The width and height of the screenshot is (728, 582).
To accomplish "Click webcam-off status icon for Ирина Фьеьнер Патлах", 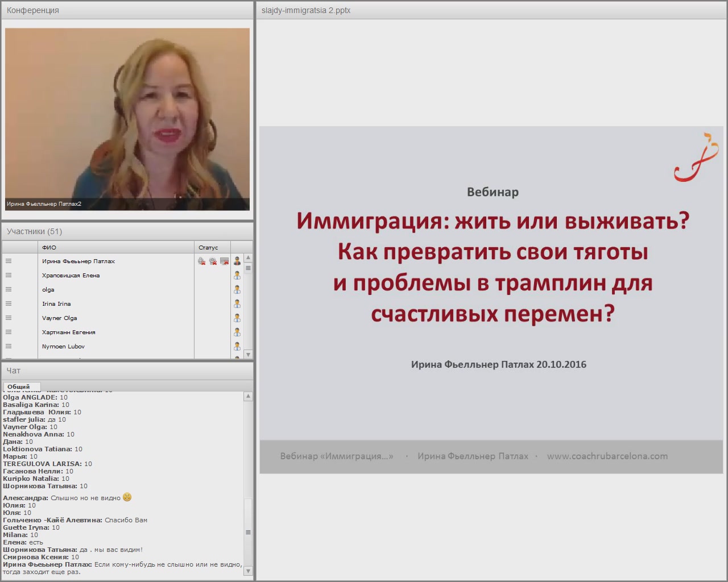I will pyautogui.click(x=213, y=261).
